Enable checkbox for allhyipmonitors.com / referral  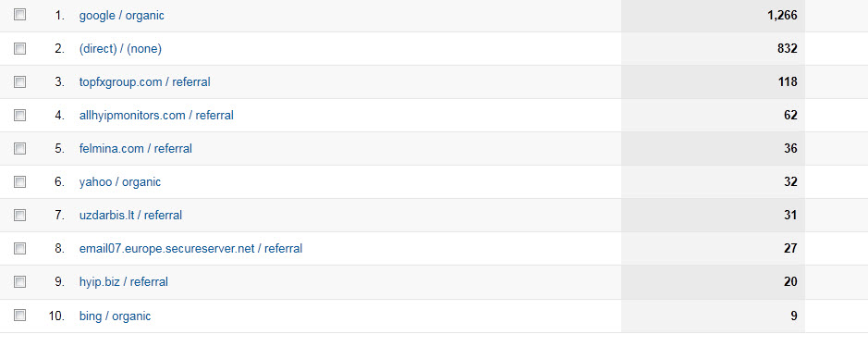tap(20, 116)
